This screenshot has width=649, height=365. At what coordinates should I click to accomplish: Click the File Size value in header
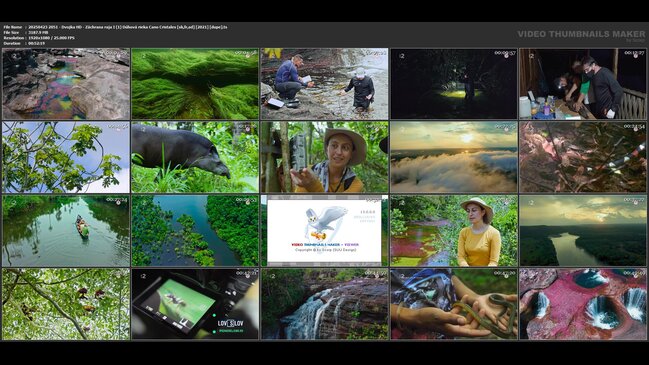tap(38, 32)
